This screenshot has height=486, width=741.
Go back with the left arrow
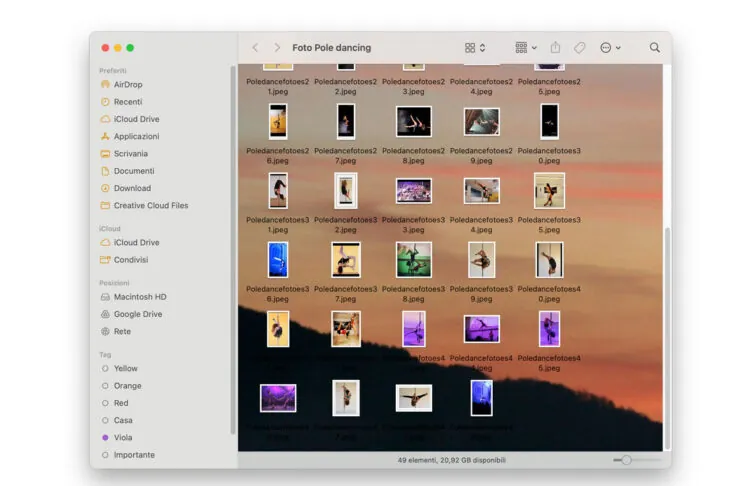(x=255, y=47)
